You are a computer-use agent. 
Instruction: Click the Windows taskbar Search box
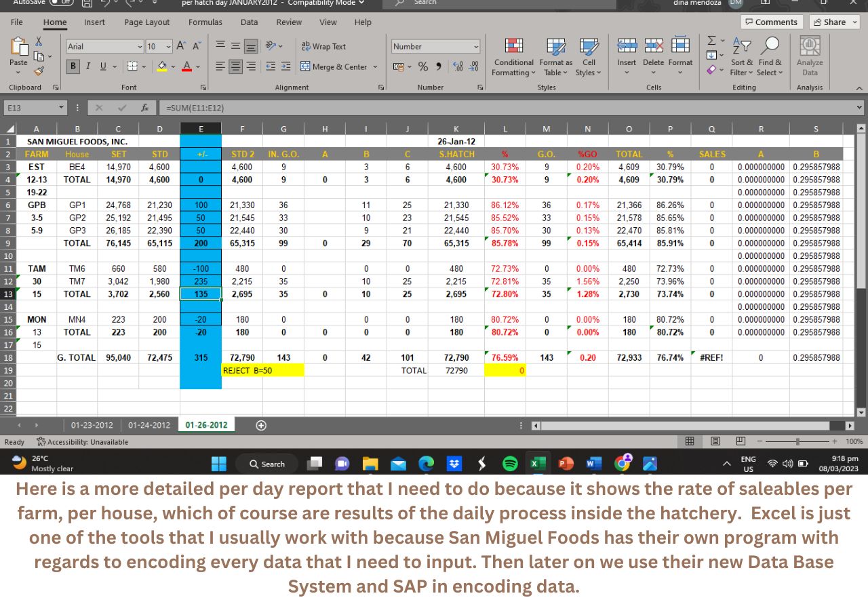point(267,464)
